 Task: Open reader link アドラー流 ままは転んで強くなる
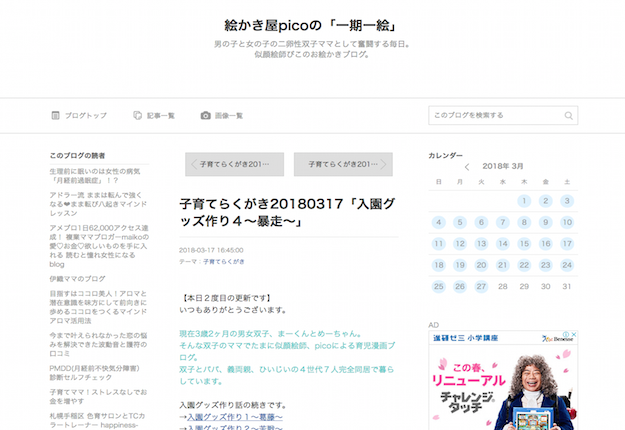[98, 204]
